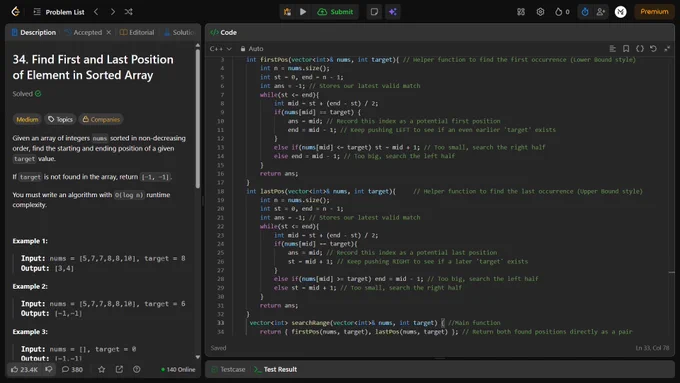Open the layout manager icon

click(521, 12)
